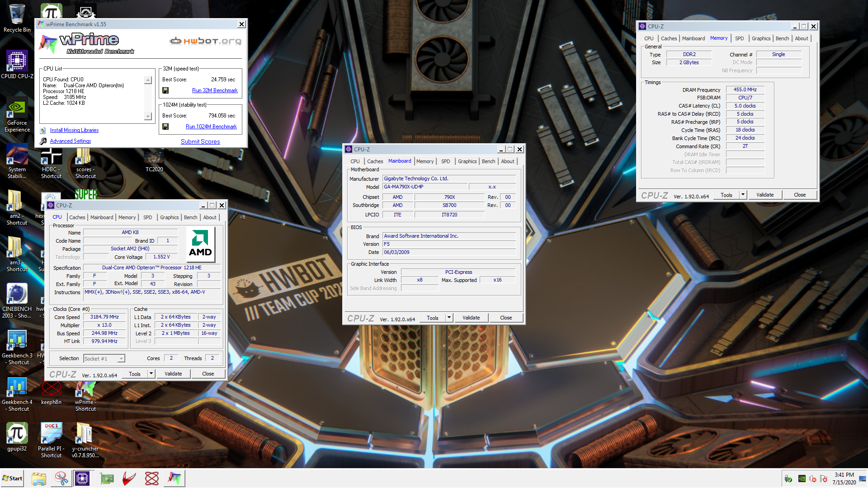Viewport: 868px width, 488px height.
Task: Open File Explorer from the taskbar
Action: [39, 478]
